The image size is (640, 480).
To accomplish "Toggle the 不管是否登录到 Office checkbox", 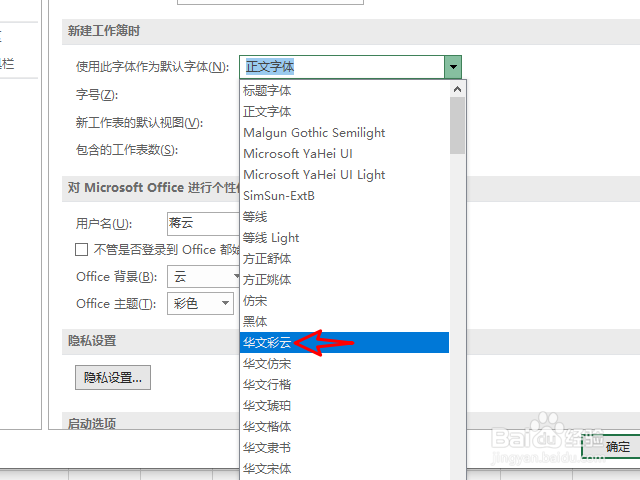I will click(x=82, y=249).
